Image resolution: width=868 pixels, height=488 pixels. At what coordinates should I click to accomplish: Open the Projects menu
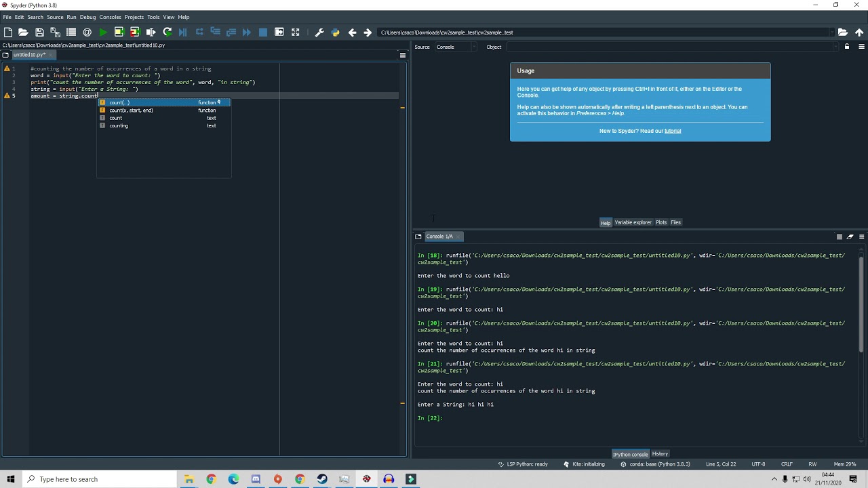pos(134,17)
